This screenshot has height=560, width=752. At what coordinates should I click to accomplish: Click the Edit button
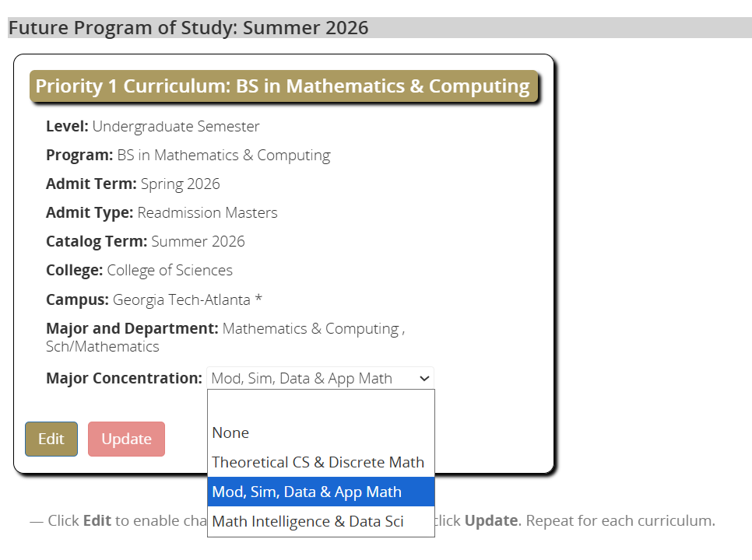tap(51, 439)
